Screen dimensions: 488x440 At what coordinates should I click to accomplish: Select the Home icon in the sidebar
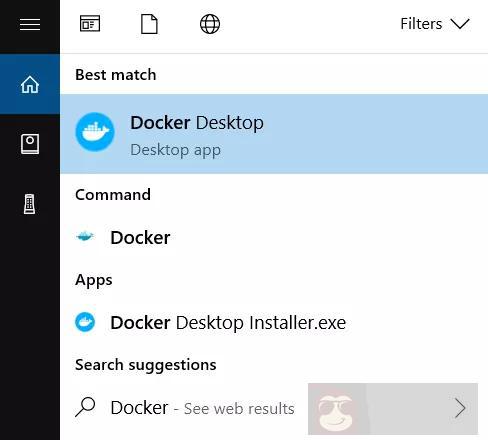[30, 84]
